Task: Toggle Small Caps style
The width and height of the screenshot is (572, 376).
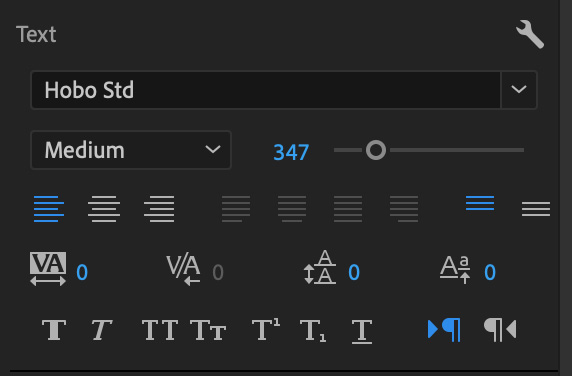Action: (x=208, y=330)
